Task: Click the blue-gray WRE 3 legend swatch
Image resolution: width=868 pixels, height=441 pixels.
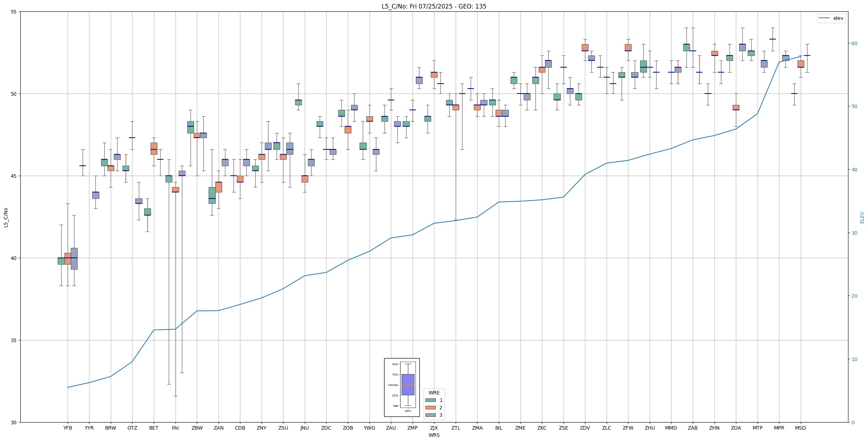Action: pyautogui.click(x=430, y=415)
